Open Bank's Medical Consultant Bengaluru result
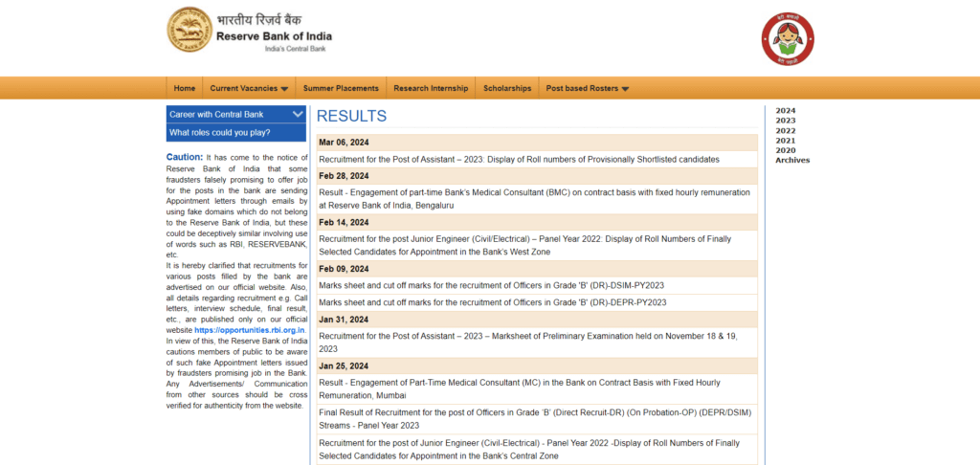Image resolution: width=980 pixels, height=465 pixels. [x=534, y=199]
